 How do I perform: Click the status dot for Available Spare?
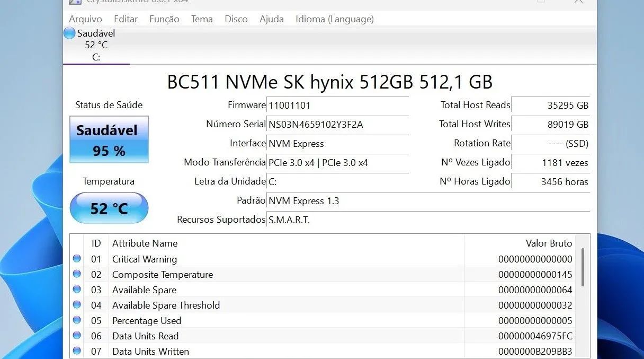pyautogui.click(x=77, y=290)
